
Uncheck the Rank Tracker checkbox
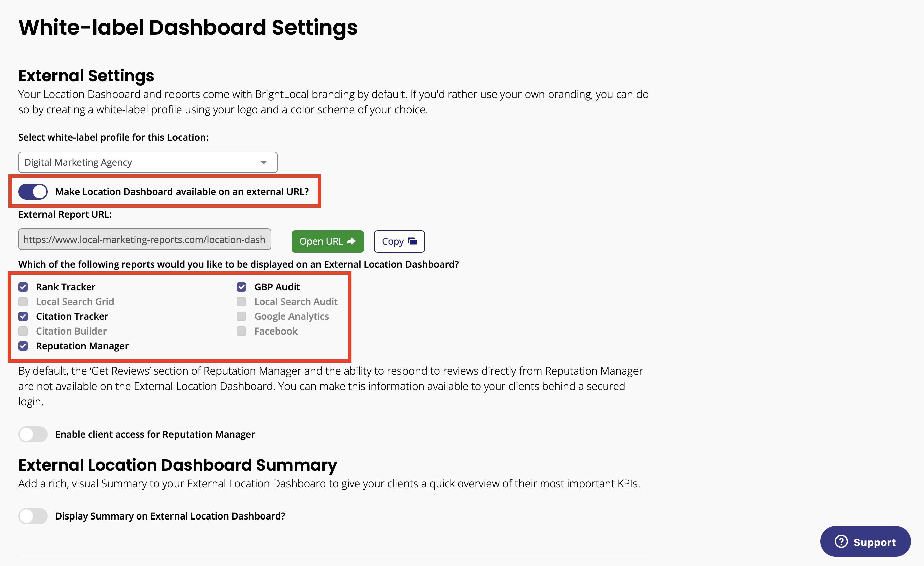tap(23, 287)
